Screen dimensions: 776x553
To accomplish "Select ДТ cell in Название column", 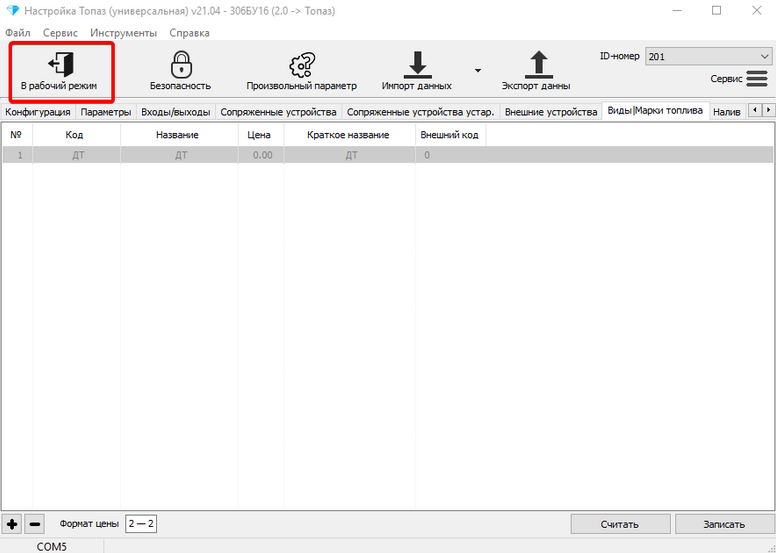I will click(179, 155).
